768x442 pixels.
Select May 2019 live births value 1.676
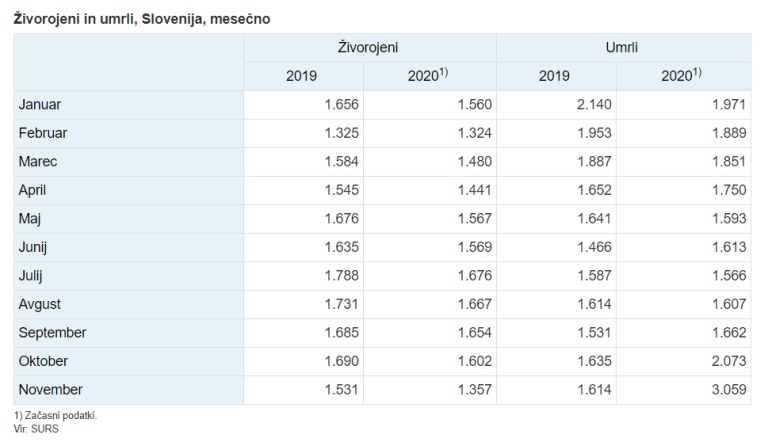339,218
